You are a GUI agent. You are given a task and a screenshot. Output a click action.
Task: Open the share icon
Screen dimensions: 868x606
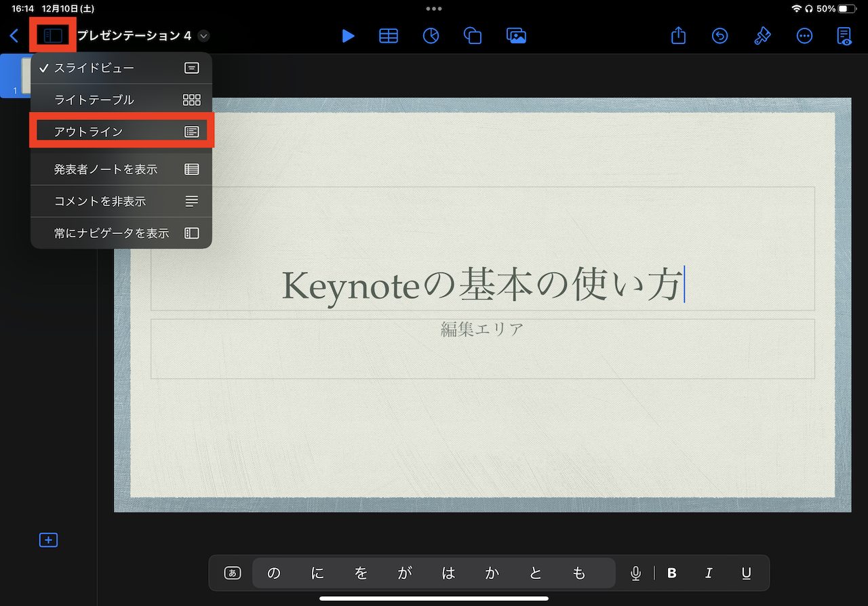click(x=678, y=35)
